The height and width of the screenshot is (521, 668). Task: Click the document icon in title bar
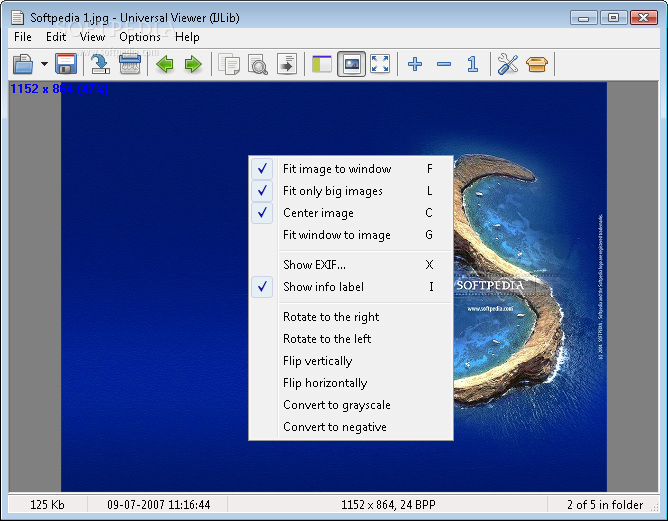click(x=17, y=17)
